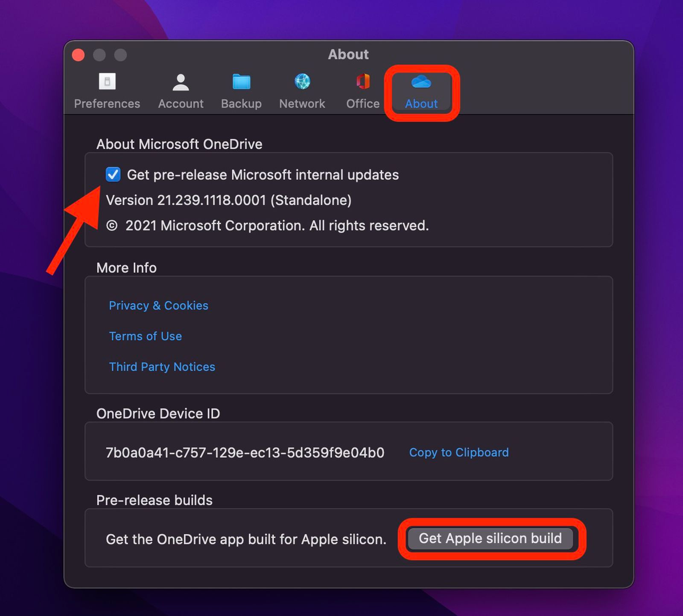Image resolution: width=683 pixels, height=616 pixels.
Task: Switch to the Account tab label
Action: (180, 104)
